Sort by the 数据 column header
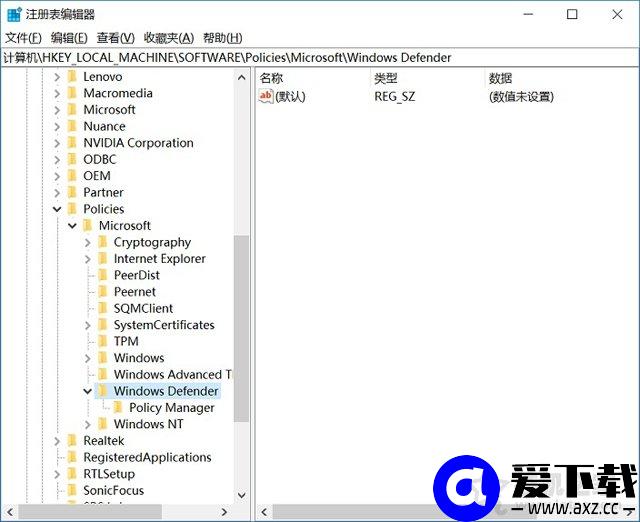The height and width of the screenshot is (522, 640). tap(500, 78)
